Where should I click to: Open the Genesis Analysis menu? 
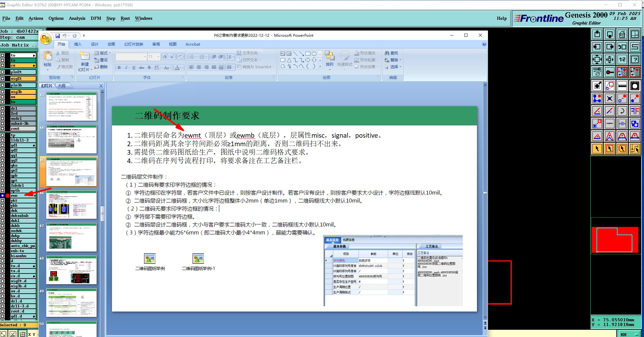77,18
